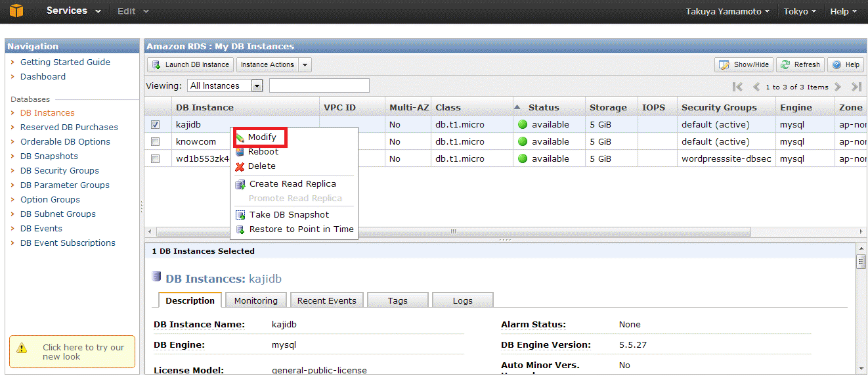Click the horizontal table scrollbar
Image resolution: width=868 pixels, height=376 pixels.
[x=453, y=232]
